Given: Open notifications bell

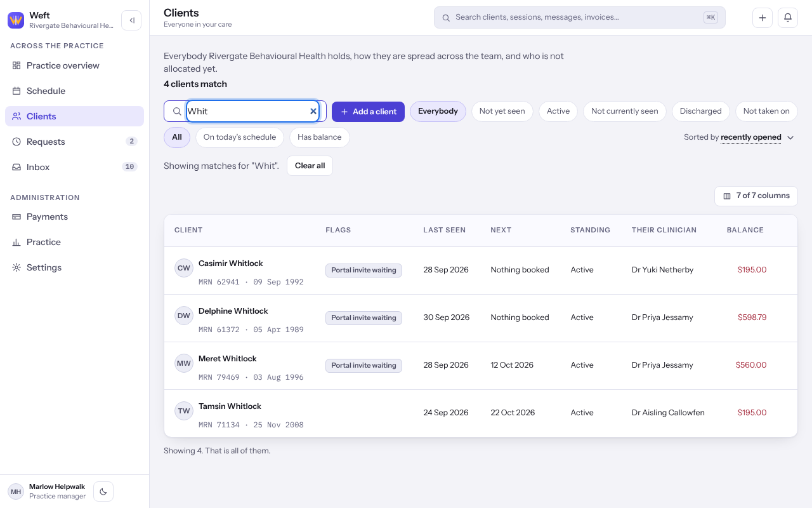Looking at the screenshot, I should (x=788, y=18).
